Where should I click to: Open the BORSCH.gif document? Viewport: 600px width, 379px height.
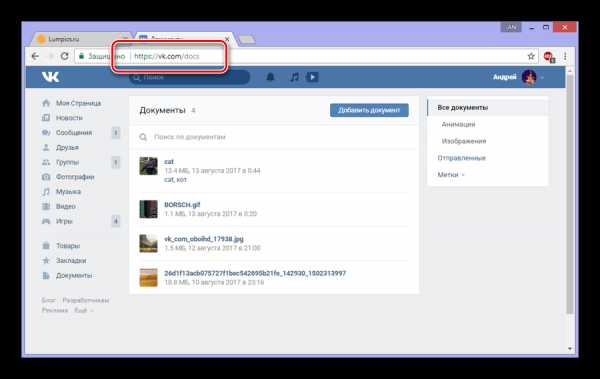pyautogui.click(x=182, y=205)
